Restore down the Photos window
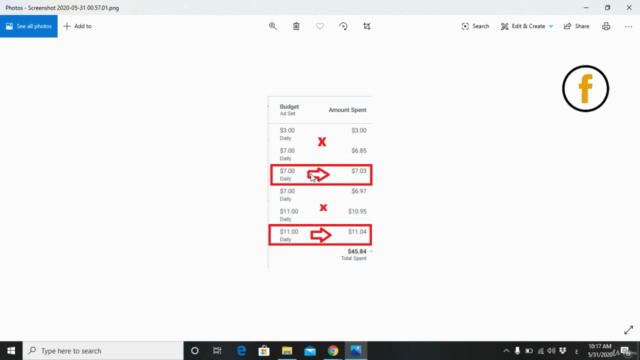 [x=607, y=7]
